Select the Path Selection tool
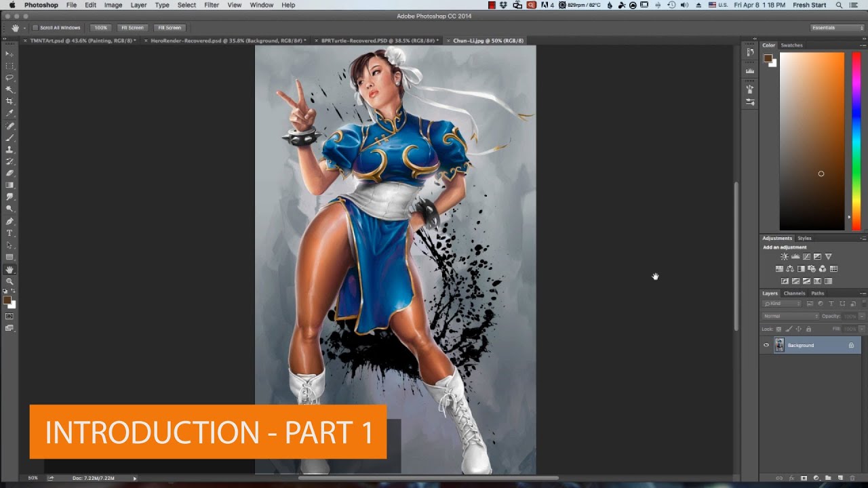This screenshot has height=488, width=868. pyautogui.click(x=9, y=245)
